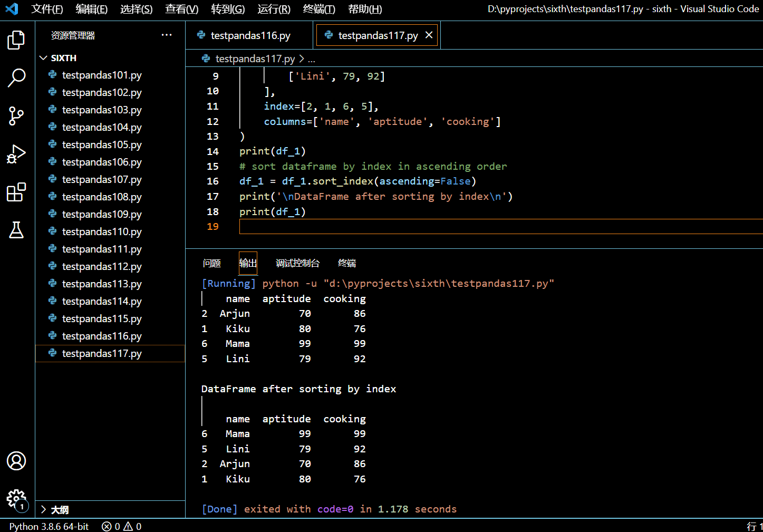Open the Search view icon
This screenshot has height=532, width=763.
click(x=16, y=78)
